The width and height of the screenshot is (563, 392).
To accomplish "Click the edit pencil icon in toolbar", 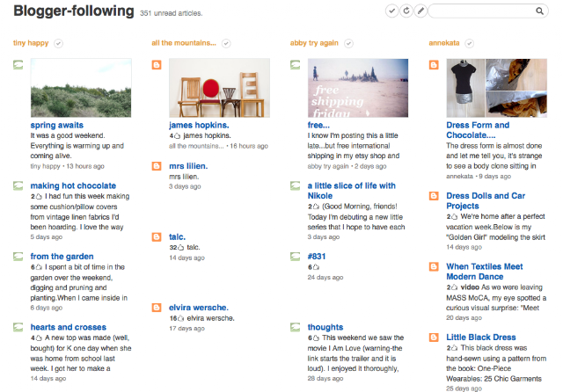I will click(x=420, y=11).
